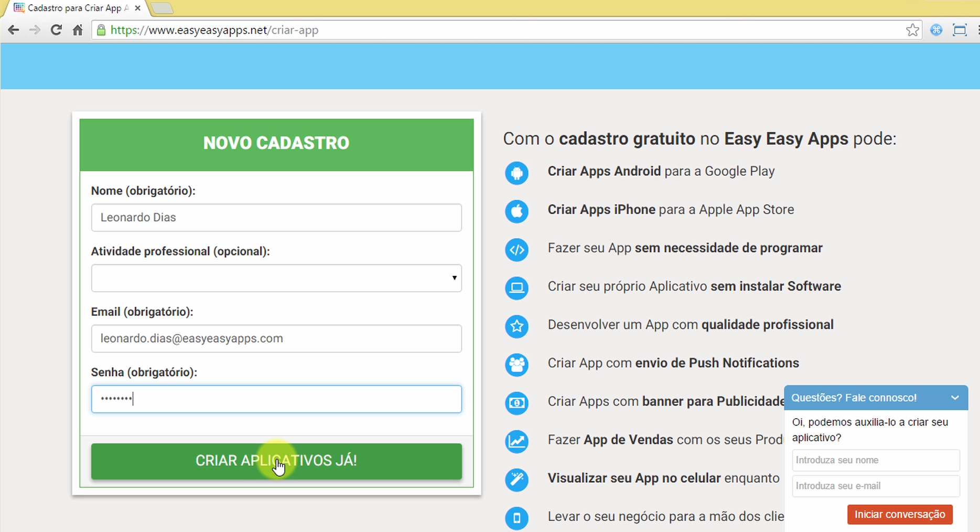
Task: Click the browser menu button
Action: coord(976,30)
